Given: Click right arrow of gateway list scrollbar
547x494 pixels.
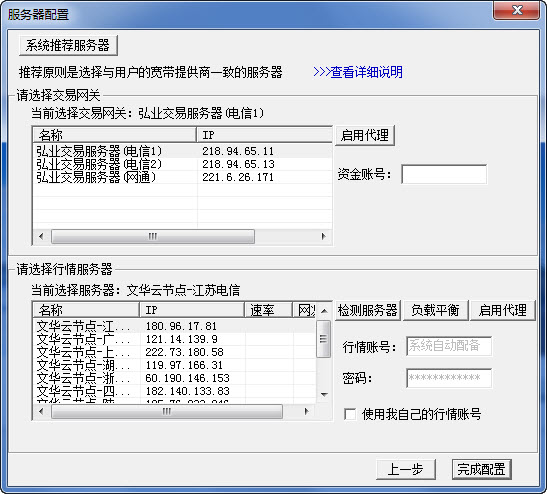Looking at the screenshot, I should (x=323, y=236).
